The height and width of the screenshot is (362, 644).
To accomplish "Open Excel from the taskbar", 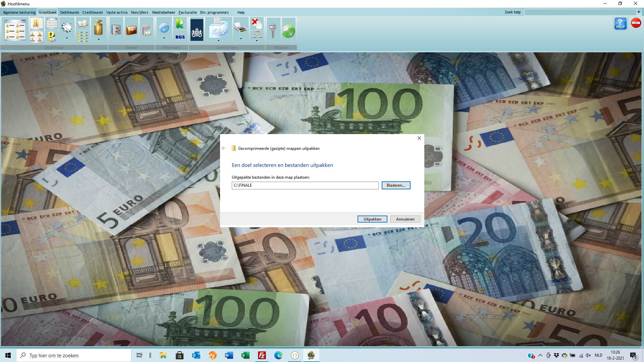I will [x=246, y=355].
